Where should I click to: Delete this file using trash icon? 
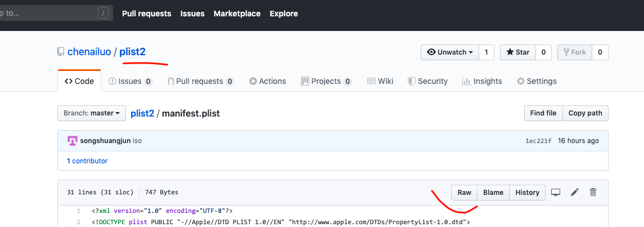pos(593,193)
